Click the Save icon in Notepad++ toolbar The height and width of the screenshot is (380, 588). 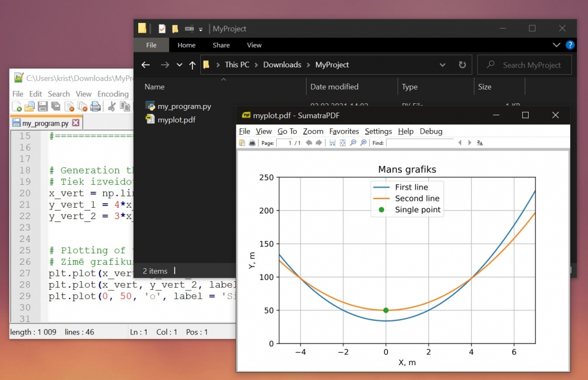43,107
